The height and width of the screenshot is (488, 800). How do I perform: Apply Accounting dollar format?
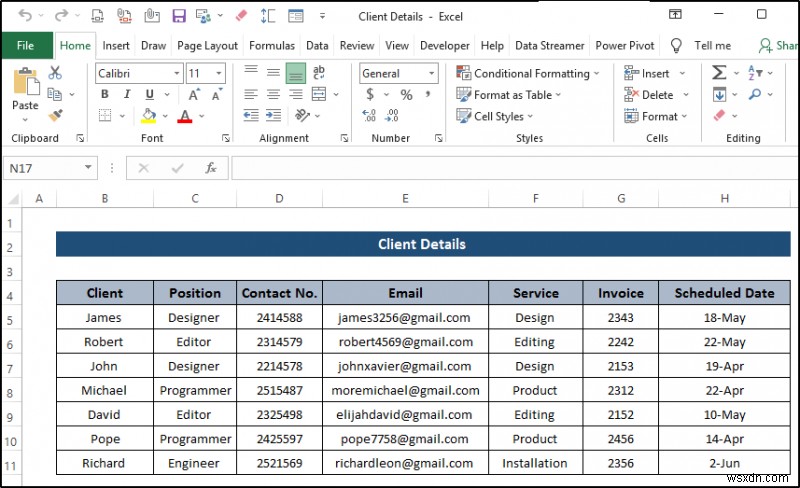pos(370,94)
